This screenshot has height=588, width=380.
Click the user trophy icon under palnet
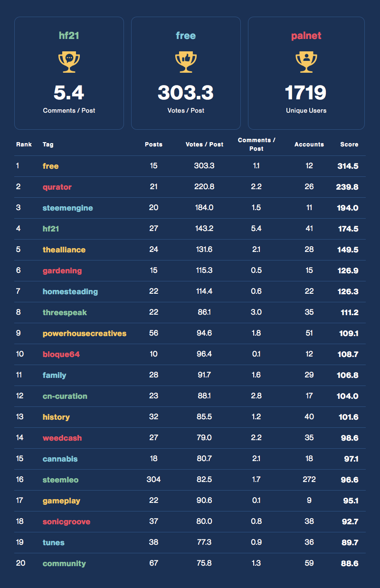pyautogui.click(x=306, y=62)
